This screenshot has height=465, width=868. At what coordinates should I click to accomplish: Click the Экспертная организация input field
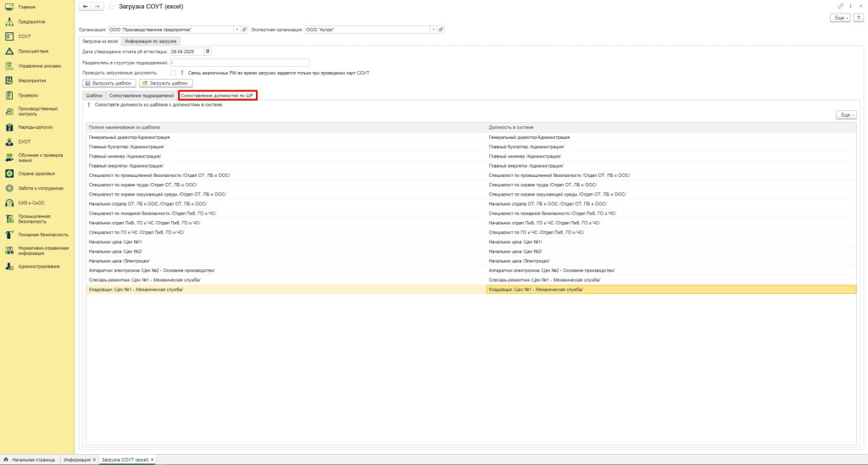click(x=368, y=30)
